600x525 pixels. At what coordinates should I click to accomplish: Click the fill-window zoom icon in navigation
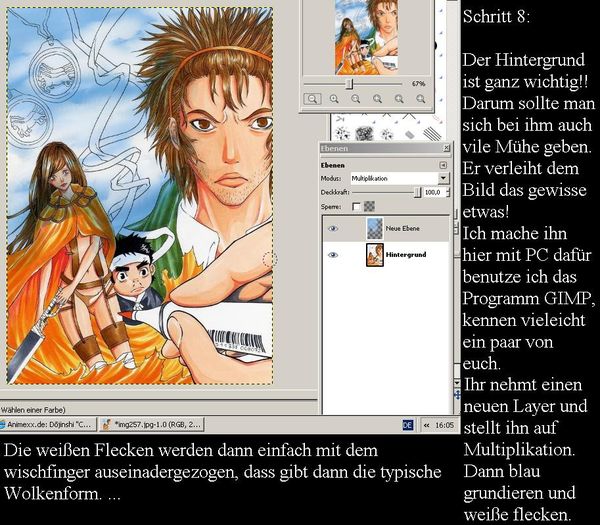pyautogui.click(x=399, y=99)
